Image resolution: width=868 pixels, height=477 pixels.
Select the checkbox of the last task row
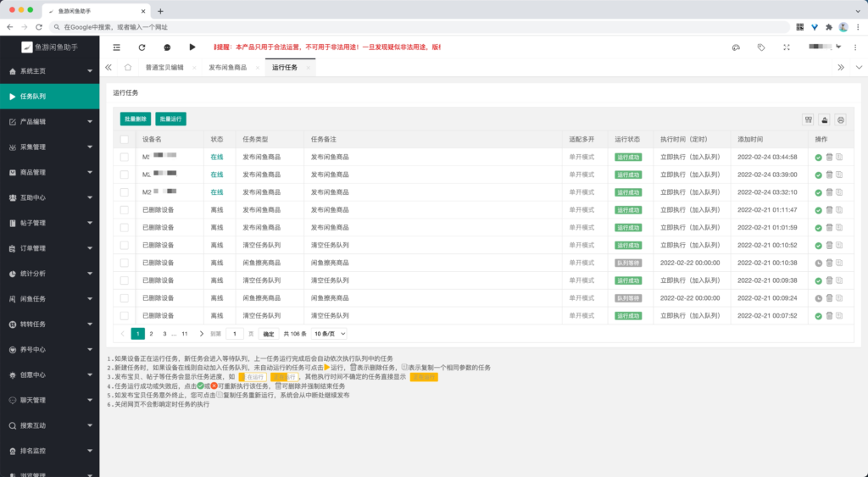coord(125,316)
